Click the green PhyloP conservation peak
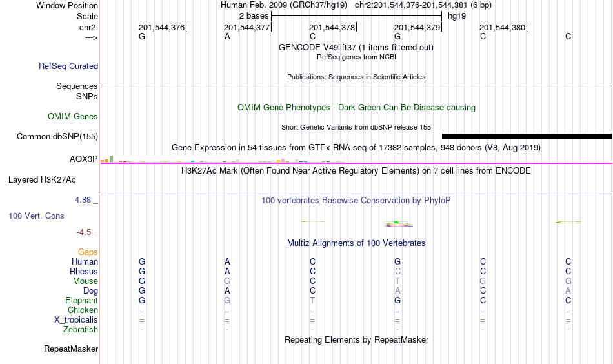 click(396, 223)
